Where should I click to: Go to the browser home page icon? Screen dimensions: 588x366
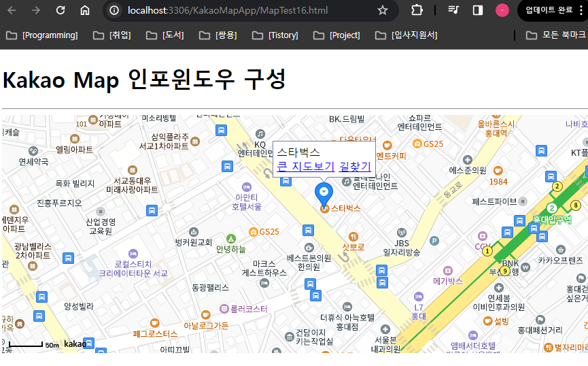(85, 10)
